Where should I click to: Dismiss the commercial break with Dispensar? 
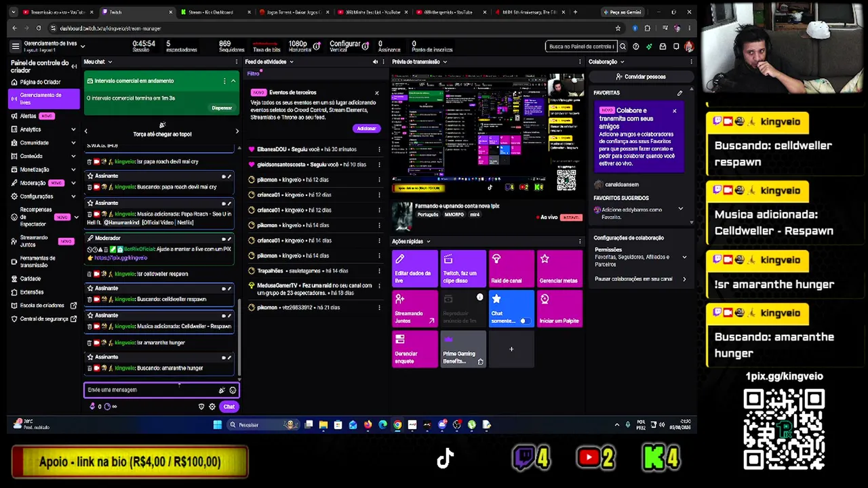click(222, 108)
